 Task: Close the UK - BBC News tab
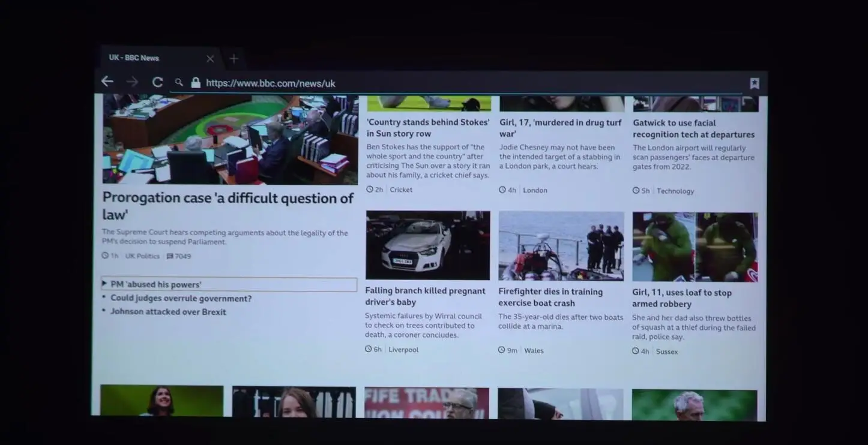point(210,59)
